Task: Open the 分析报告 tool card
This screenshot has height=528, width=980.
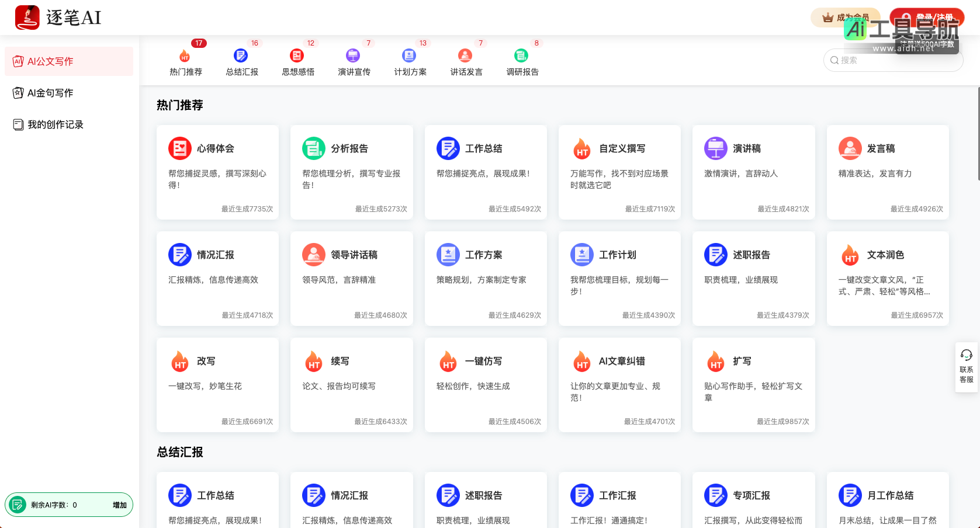Action: tap(351, 172)
